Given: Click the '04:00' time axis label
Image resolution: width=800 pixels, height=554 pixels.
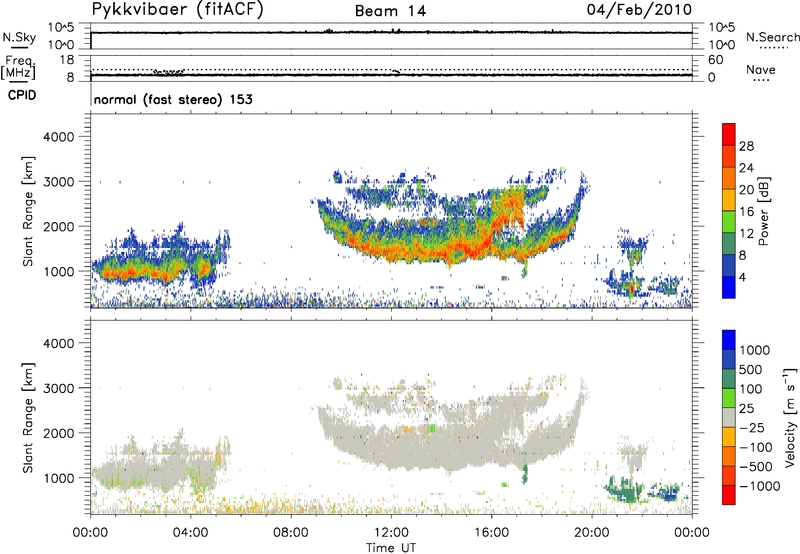Looking at the screenshot, I should (190, 533).
